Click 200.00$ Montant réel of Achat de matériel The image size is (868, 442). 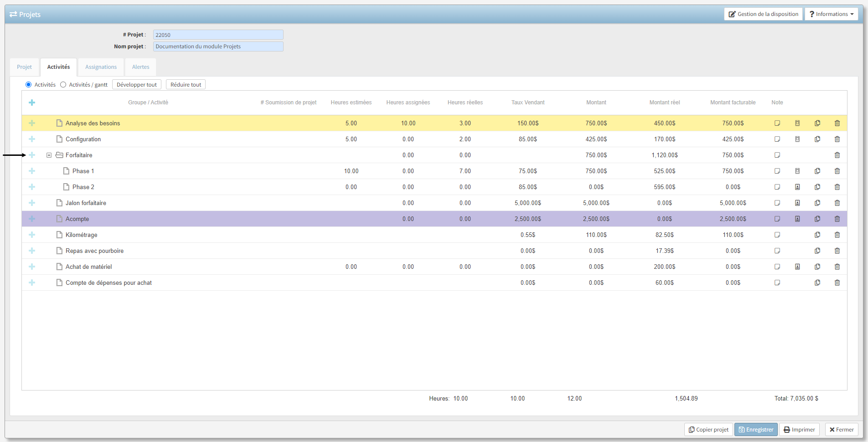click(665, 267)
